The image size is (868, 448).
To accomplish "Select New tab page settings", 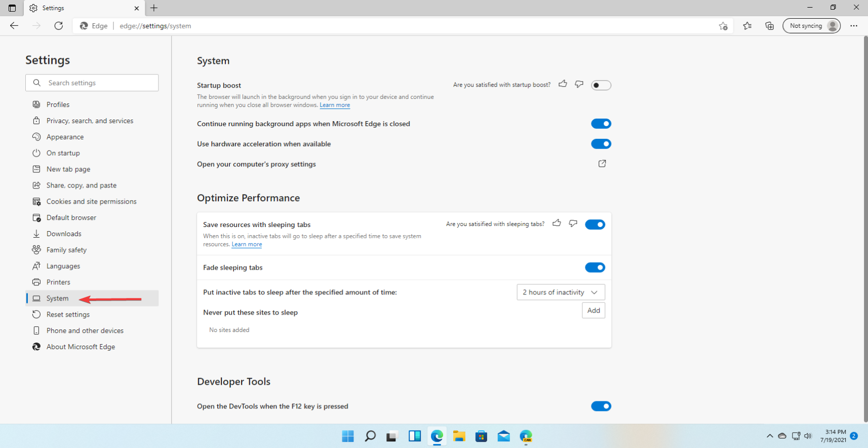I will [x=92, y=169].
